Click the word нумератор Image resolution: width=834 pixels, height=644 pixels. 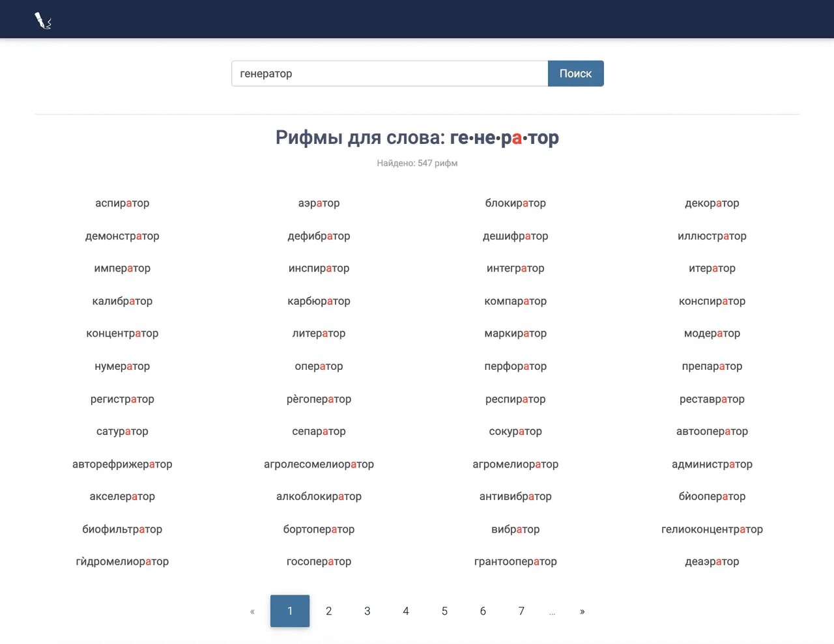pyautogui.click(x=122, y=366)
